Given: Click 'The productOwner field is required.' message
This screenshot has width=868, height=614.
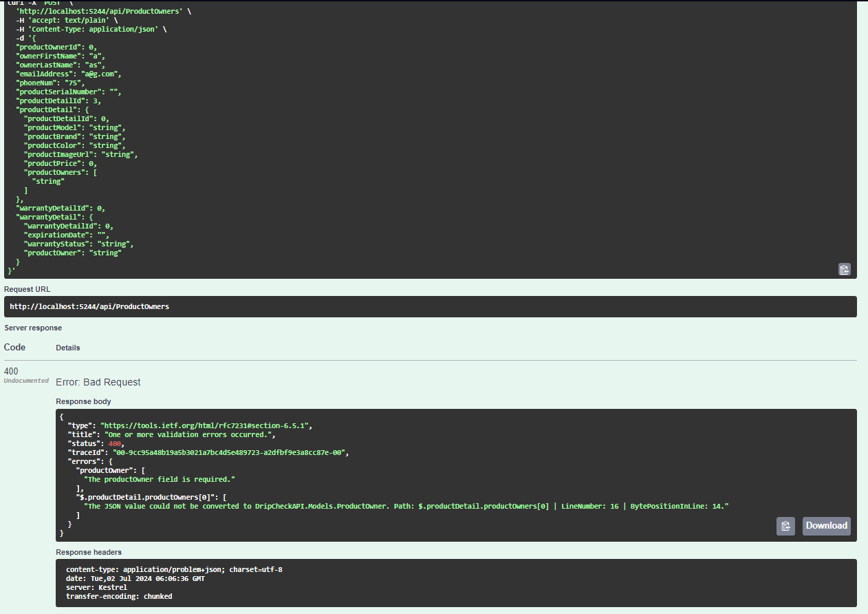Looking at the screenshot, I should (x=160, y=479).
